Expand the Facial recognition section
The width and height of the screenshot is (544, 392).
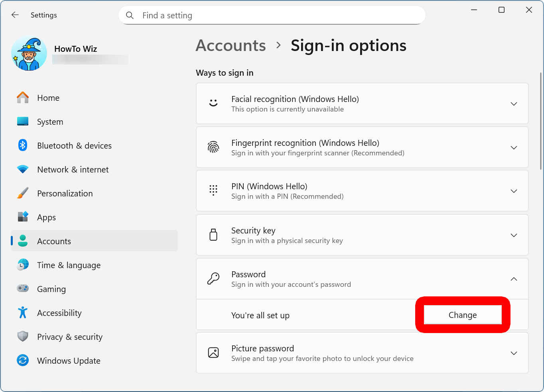coord(514,104)
